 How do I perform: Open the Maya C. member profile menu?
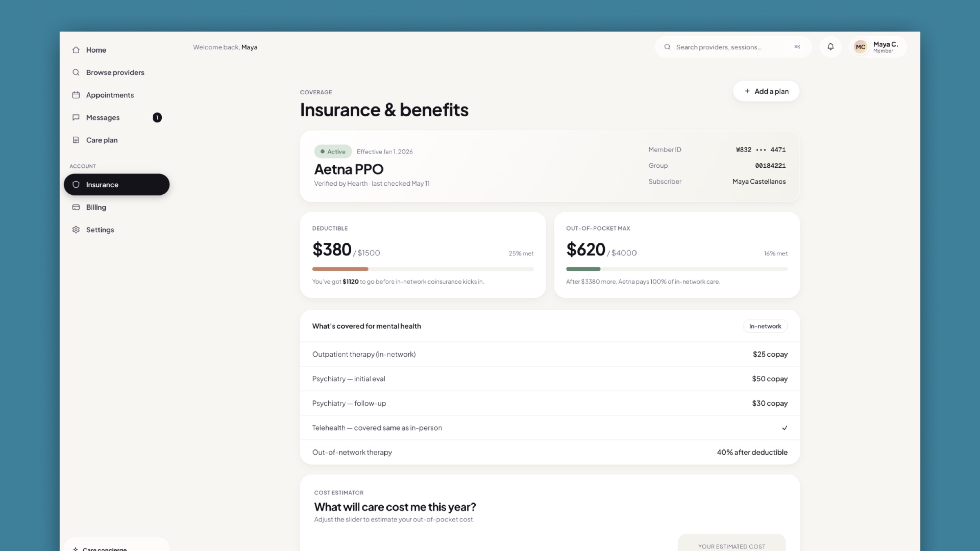pyautogui.click(x=878, y=47)
